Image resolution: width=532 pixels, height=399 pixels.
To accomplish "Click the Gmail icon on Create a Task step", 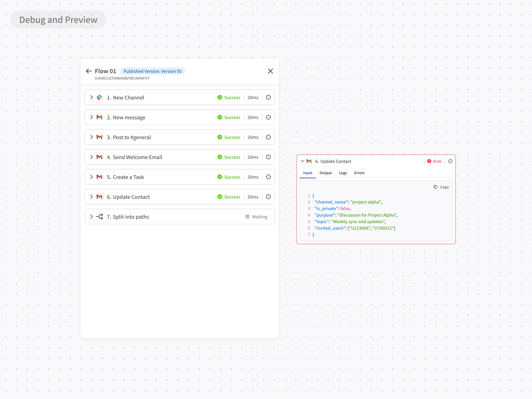I will click(x=99, y=177).
